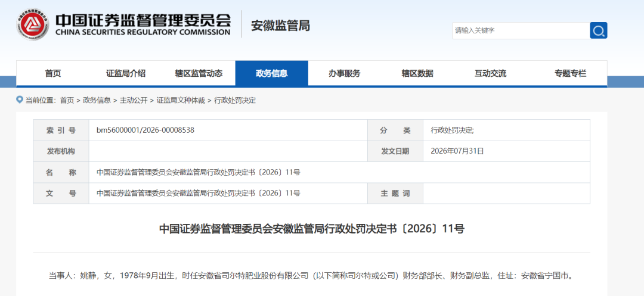Click the 安徽监管局 header title
The height and width of the screenshot is (296, 644).
(x=280, y=26)
